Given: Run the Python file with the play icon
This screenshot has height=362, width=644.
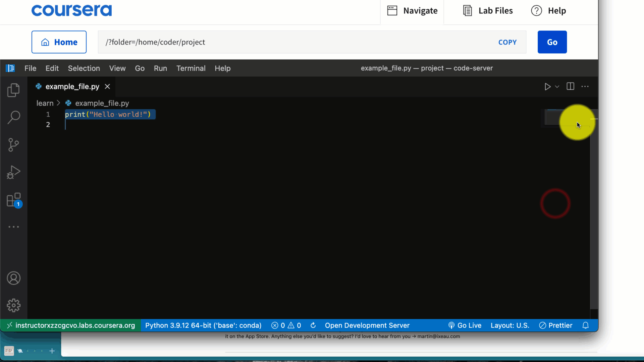Looking at the screenshot, I should coord(547,87).
